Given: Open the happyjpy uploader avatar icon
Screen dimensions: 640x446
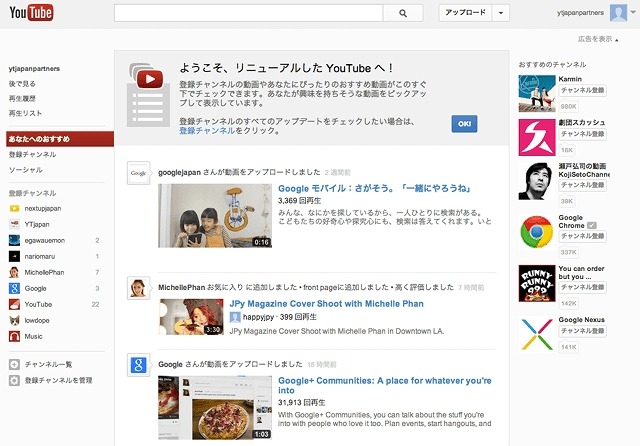Looking at the screenshot, I should tap(235, 317).
